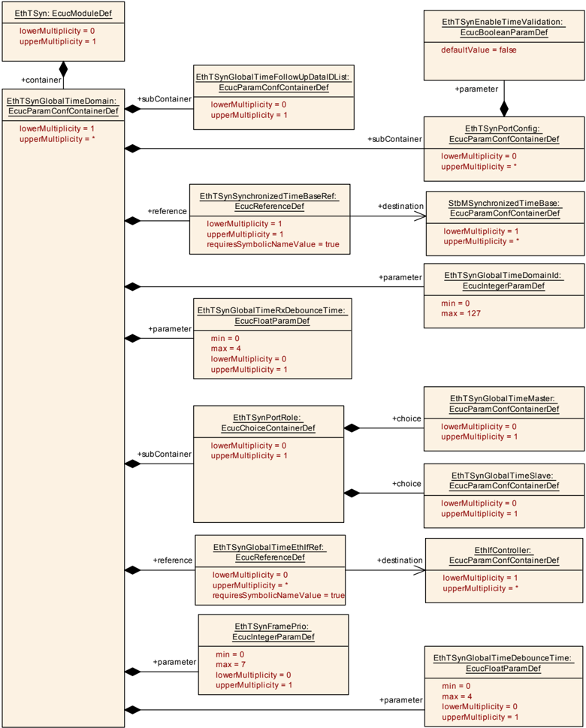This screenshot has height=728, width=586.
Task: Click the EthTSynGlobalTimeSlave container box
Action: (504, 495)
